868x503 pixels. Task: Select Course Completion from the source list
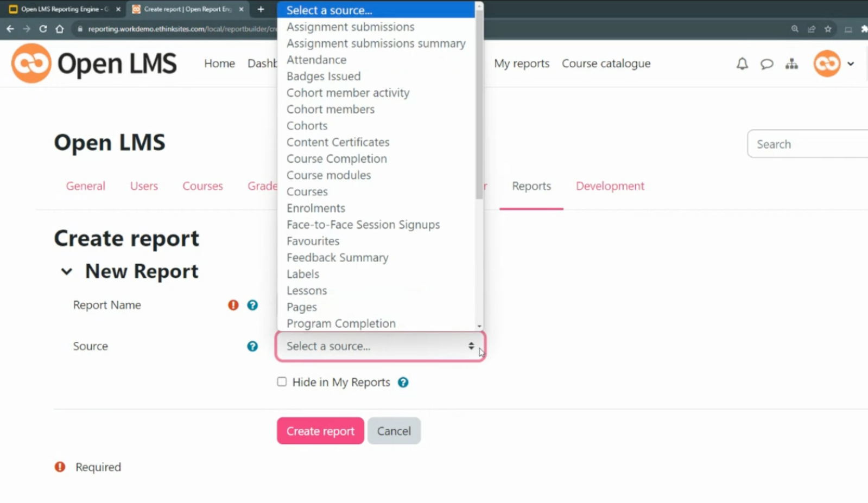[337, 158]
